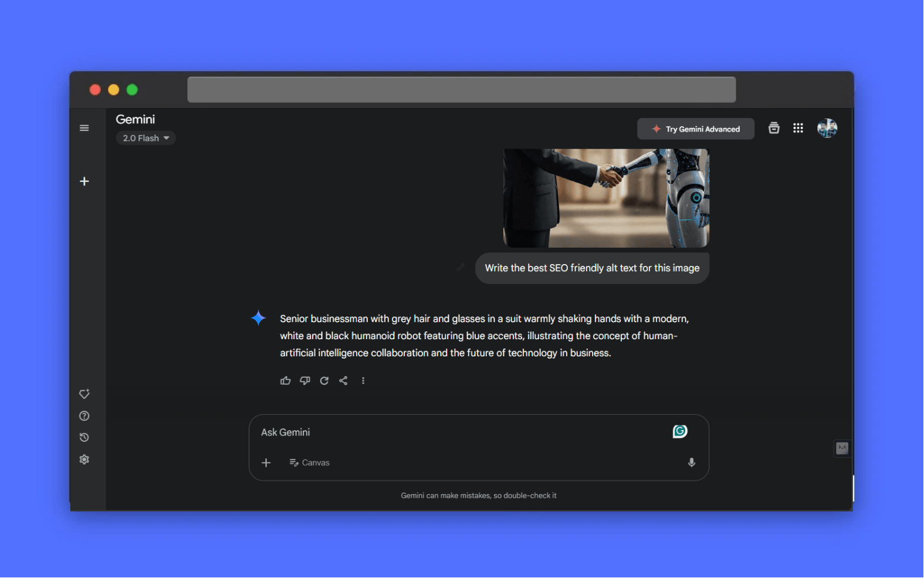
Task: Open the uploaded handshake robot image
Action: point(607,198)
